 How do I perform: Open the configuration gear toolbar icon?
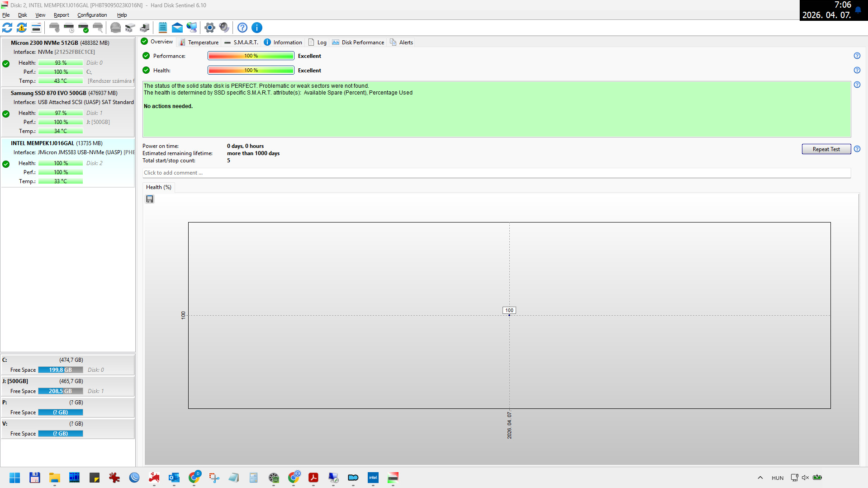tap(209, 28)
